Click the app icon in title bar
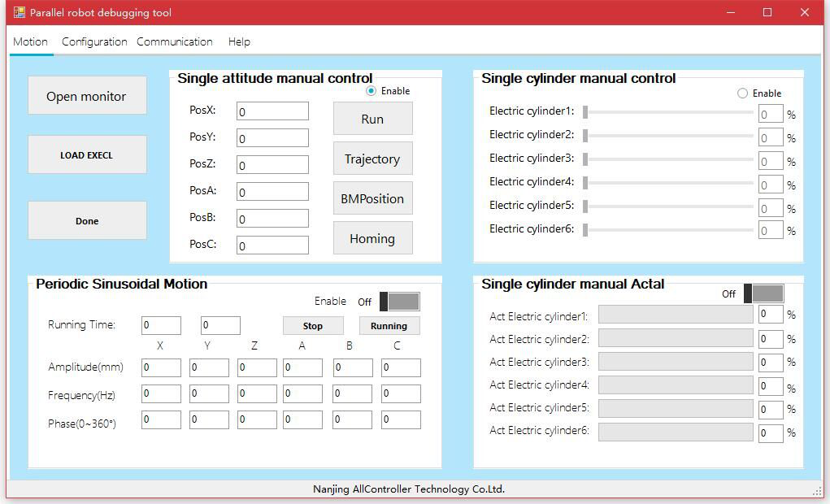This screenshot has height=504, width=830. [x=20, y=12]
